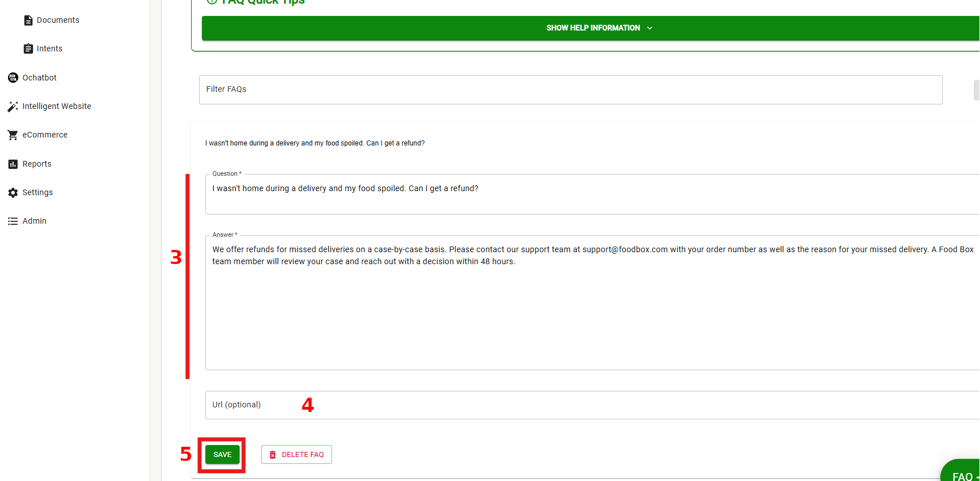Screen dimensions: 980x481
Task: Click the Intelligent Website magic wand icon
Action: coord(13,107)
